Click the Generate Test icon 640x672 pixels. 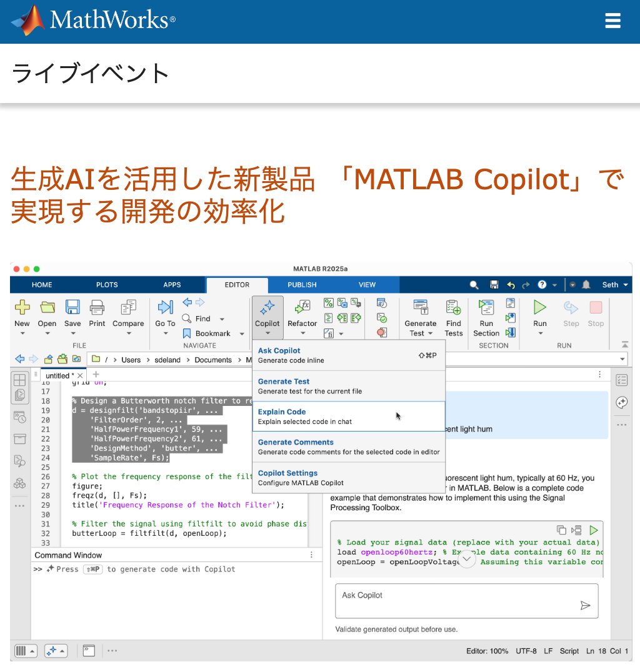(x=421, y=307)
